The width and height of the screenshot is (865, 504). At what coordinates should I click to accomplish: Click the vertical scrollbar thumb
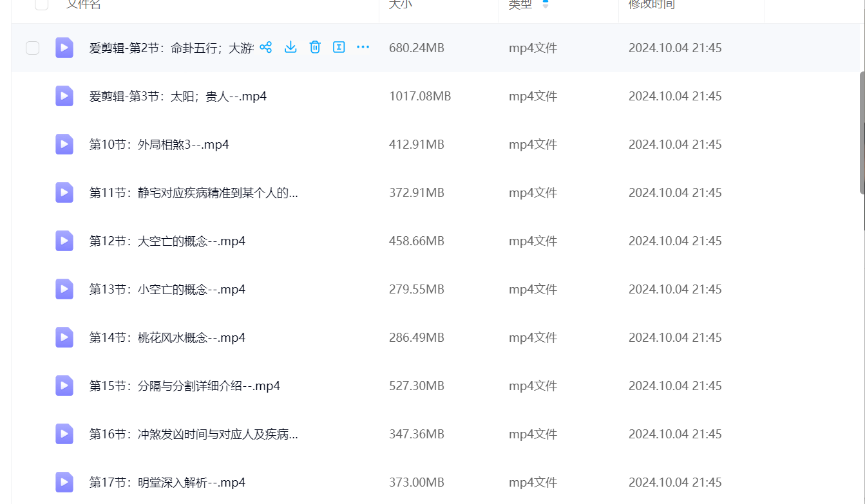pos(862,132)
